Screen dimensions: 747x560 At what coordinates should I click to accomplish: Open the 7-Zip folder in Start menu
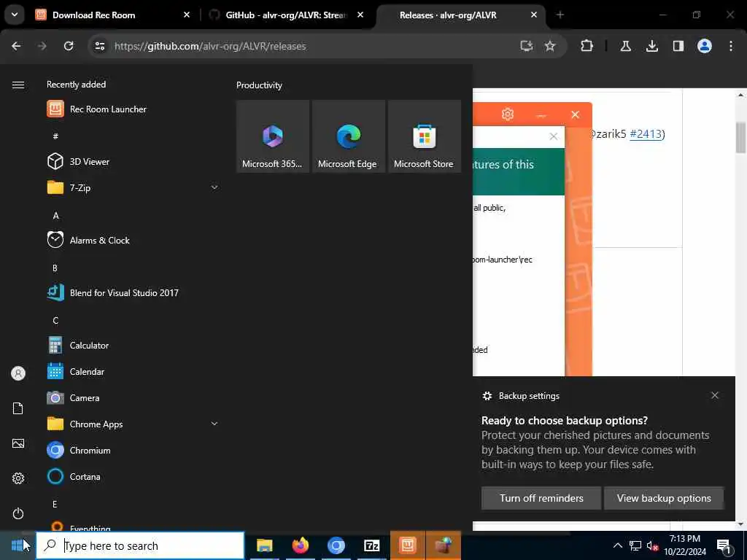pyautogui.click(x=133, y=187)
